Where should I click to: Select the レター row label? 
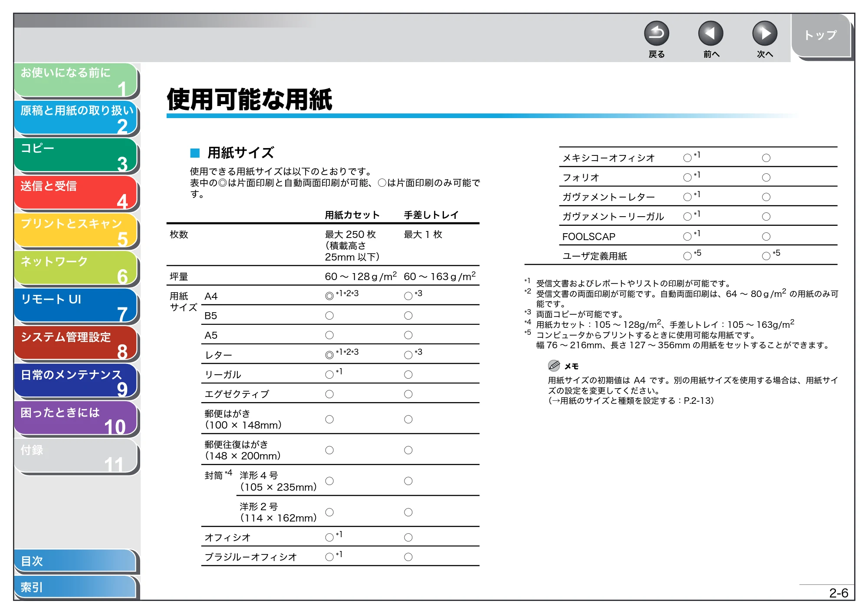218,355
